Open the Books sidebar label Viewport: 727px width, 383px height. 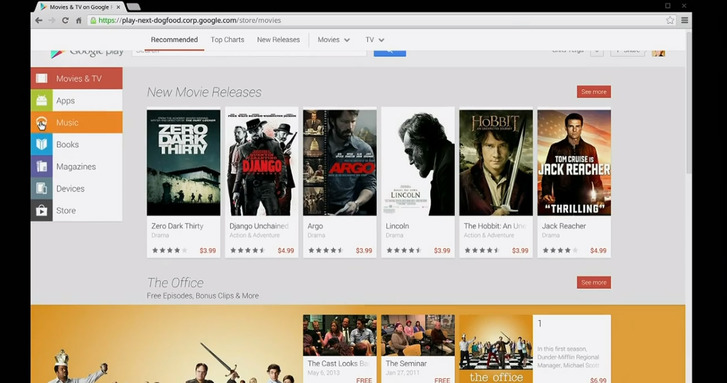[x=67, y=145]
